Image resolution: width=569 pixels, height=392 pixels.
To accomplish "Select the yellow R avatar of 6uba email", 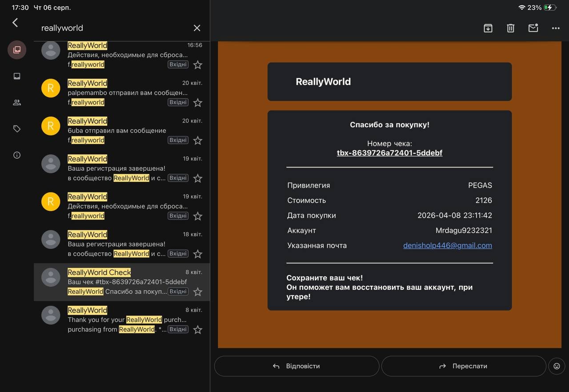I will point(51,126).
